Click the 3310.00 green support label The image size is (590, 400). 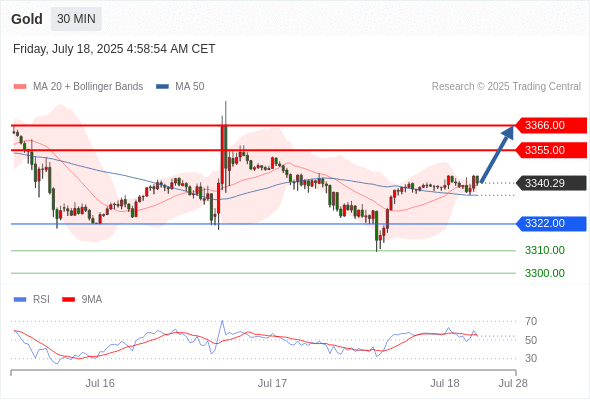pyautogui.click(x=545, y=250)
